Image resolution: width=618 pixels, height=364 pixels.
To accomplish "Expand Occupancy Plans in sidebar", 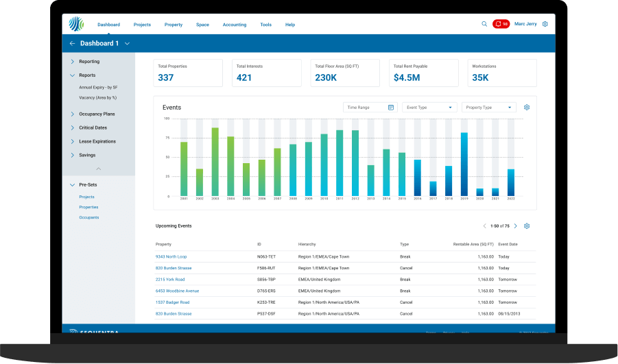I will pyautogui.click(x=73, y=114).
